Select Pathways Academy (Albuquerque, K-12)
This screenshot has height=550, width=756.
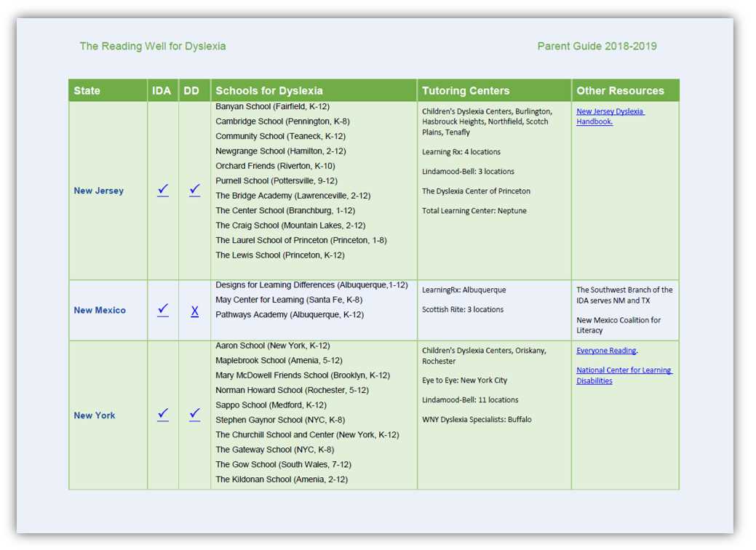(x=290, y=315)
